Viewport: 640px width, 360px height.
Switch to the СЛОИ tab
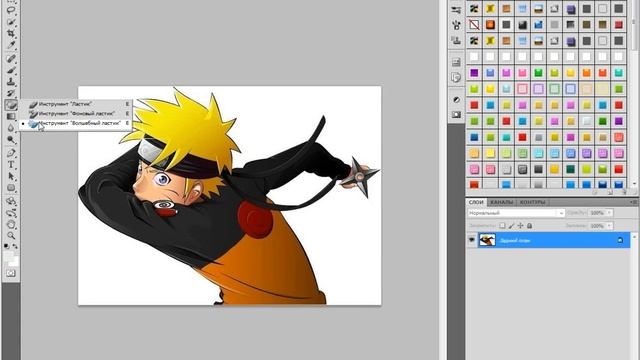[x=476, y=202]
